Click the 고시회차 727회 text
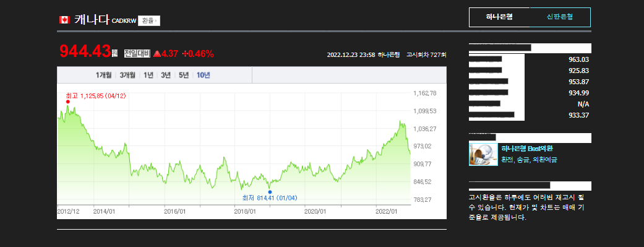 coord(426,54)
